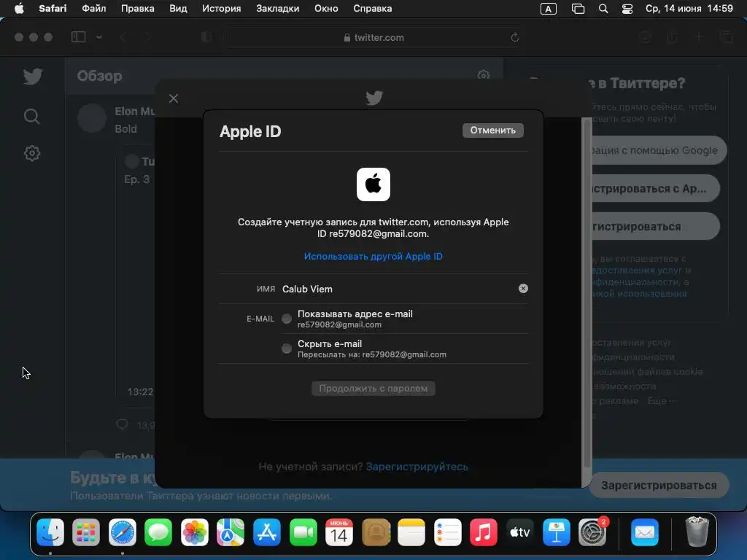Open Spotlight search in the menu bar

[x=603, y=9]
